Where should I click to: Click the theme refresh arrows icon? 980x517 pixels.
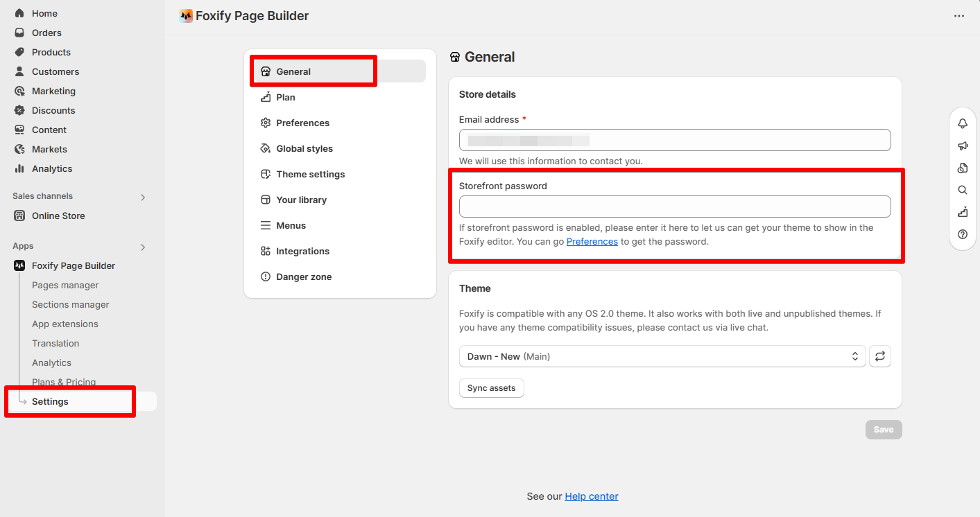pos(880,356)
